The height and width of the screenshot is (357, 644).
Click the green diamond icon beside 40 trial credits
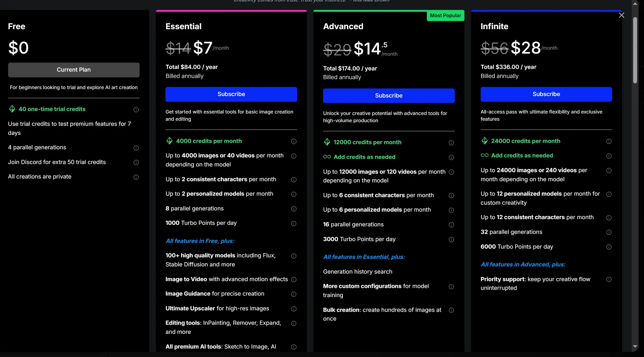coord(12,109)
